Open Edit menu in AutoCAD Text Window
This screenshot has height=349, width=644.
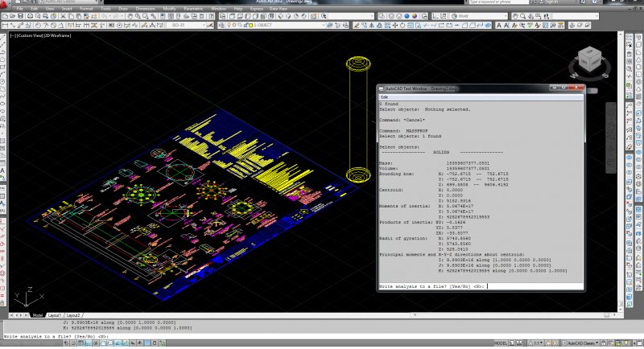pyautogui.click(x=384, y=96)
